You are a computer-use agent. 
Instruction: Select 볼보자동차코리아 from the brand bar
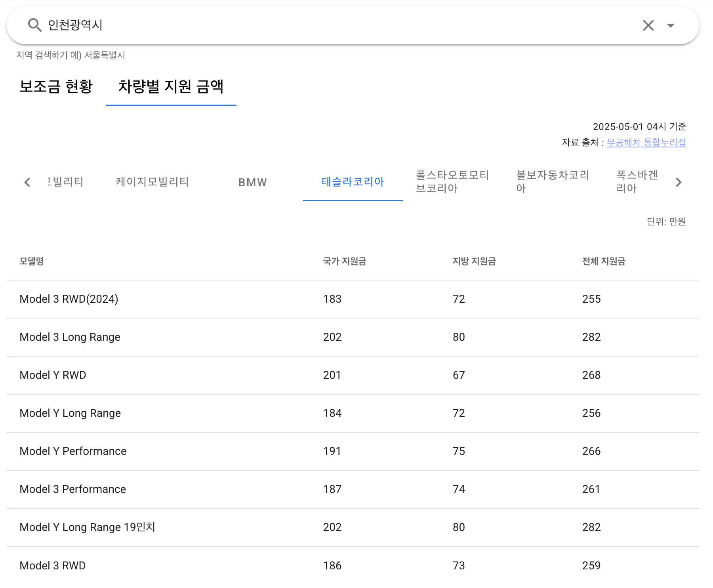[553, 182]
